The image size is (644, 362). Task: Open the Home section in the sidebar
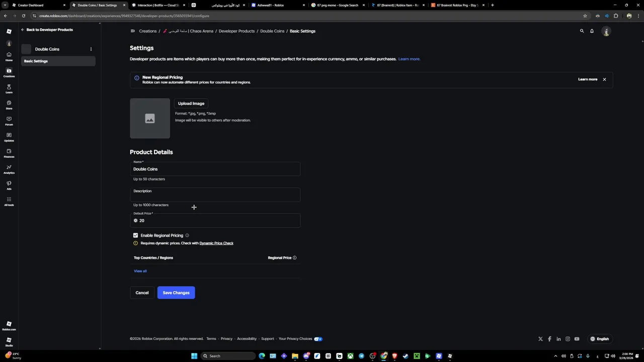pos(9,56)
